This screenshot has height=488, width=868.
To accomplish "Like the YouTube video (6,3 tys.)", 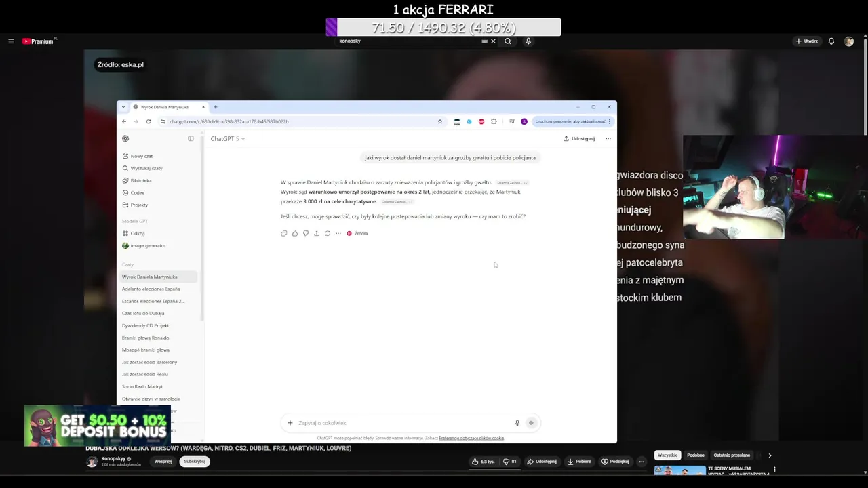I will [x=484, y=462].
